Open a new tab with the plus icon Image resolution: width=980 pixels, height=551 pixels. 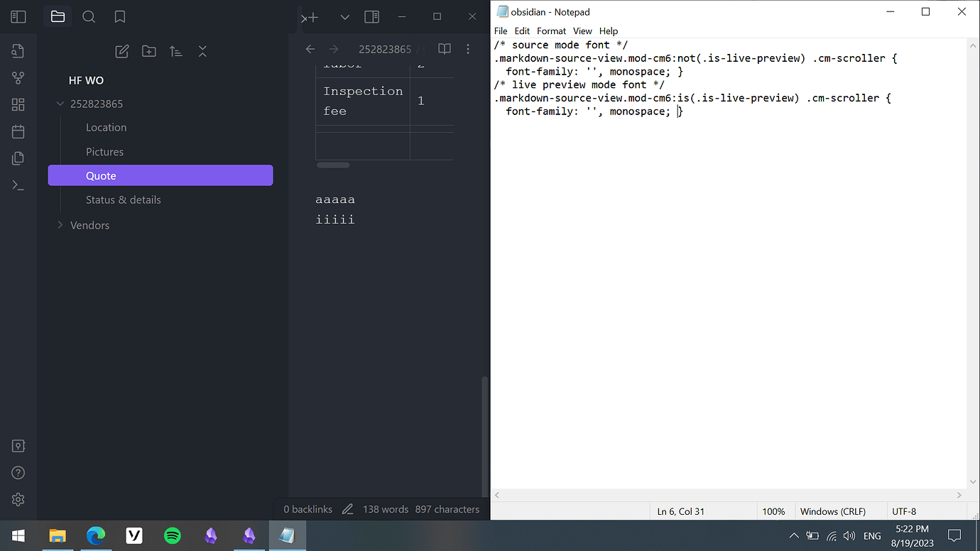[313, 17]
